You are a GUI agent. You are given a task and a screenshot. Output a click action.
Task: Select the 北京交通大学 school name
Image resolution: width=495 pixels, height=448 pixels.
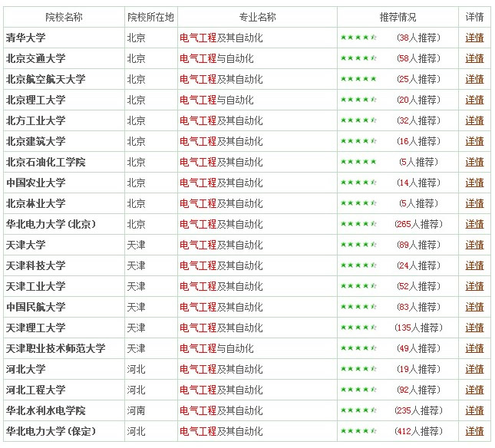pyautogui.click(x=35, y=58)
